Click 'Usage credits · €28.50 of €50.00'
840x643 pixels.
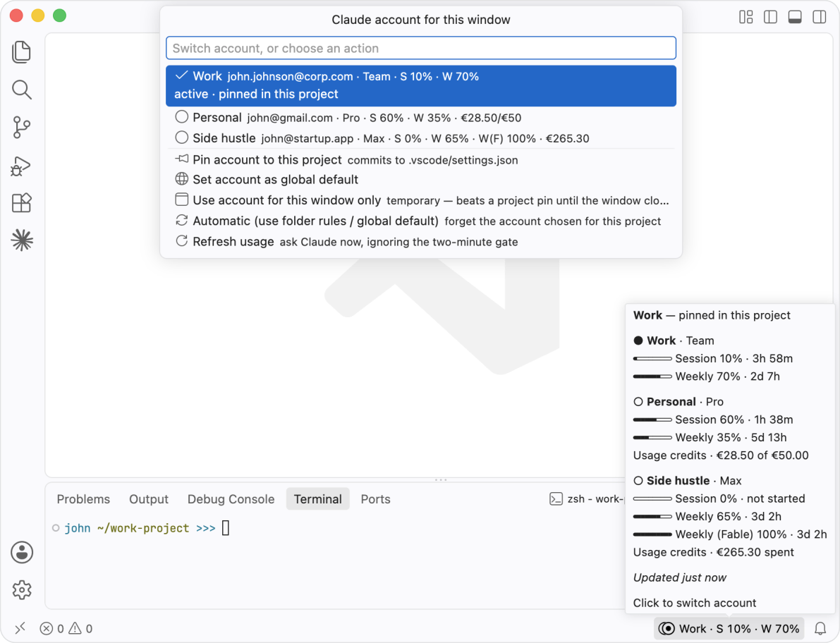(721, 455)
